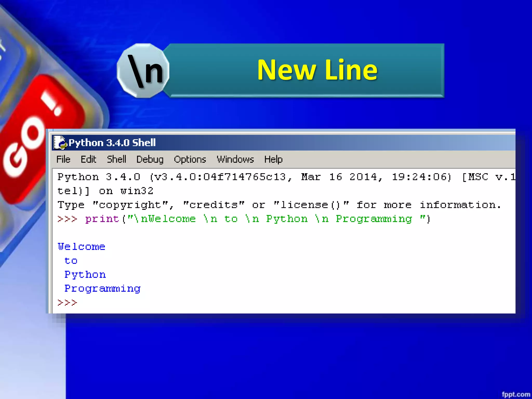Open the fppt.com watermark link
The height and width of the screenshot is (399, 532).
point(516,394)
